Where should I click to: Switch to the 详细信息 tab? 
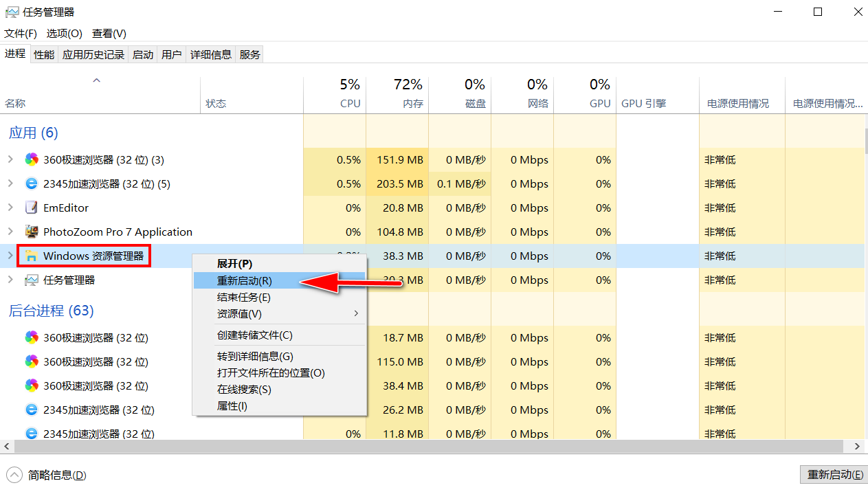[211, 54]
